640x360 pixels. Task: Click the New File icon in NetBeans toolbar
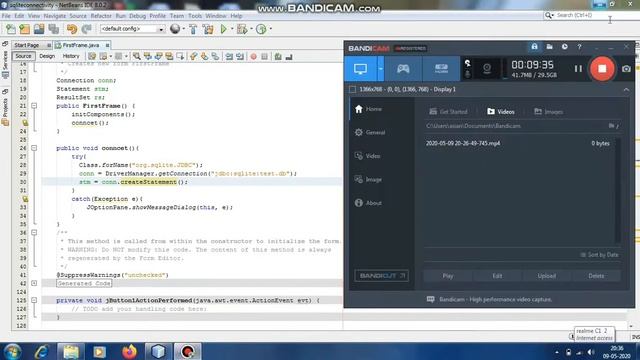(x=11, y=29)
